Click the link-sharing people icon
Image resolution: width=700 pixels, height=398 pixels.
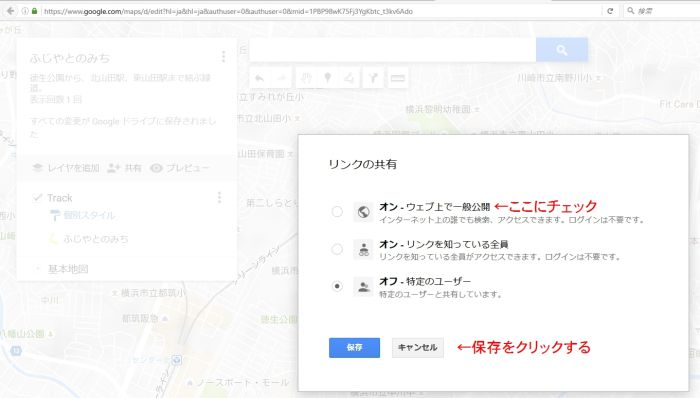[x=363, y=249]
